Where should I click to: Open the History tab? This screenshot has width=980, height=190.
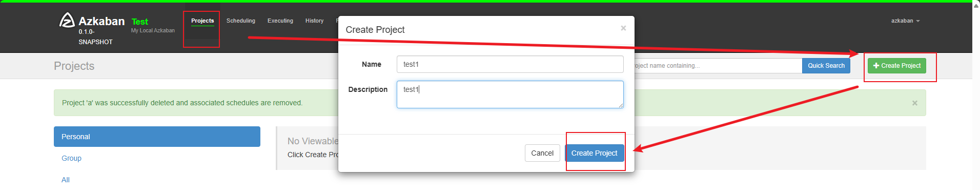point(314,21)
